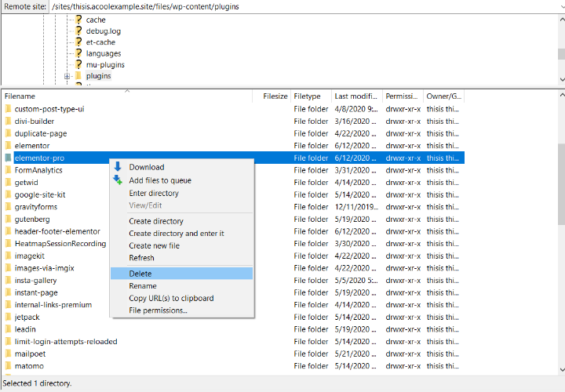The width and height of the screenshot is (565, 392).
Task: Select the languages folder in the tree
Action: (103, 53)
